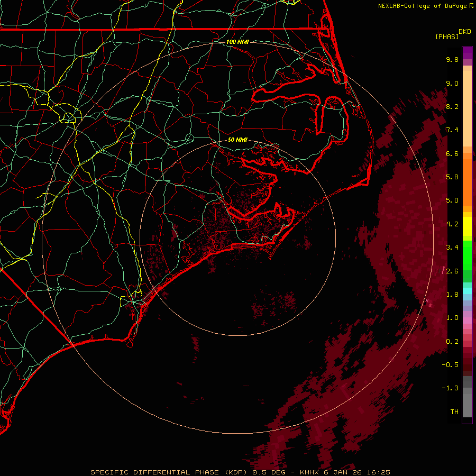The image size is (476, 476).
Task: Click the 6.6 value on color scale
Action: click(x=452, y=153)
